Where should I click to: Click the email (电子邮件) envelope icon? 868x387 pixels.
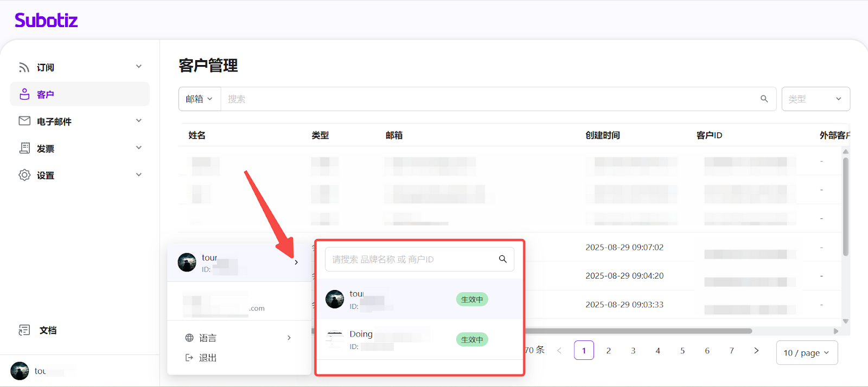24,121
